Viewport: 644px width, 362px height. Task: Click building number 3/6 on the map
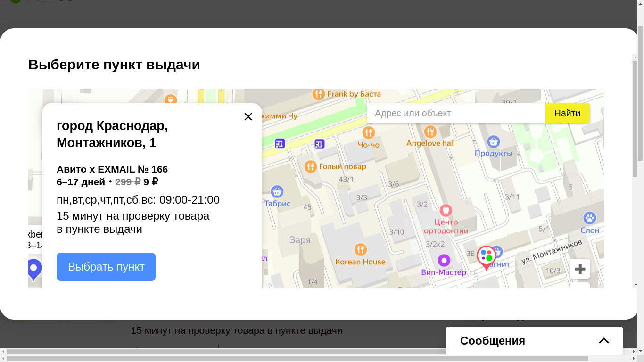(394, 184)
